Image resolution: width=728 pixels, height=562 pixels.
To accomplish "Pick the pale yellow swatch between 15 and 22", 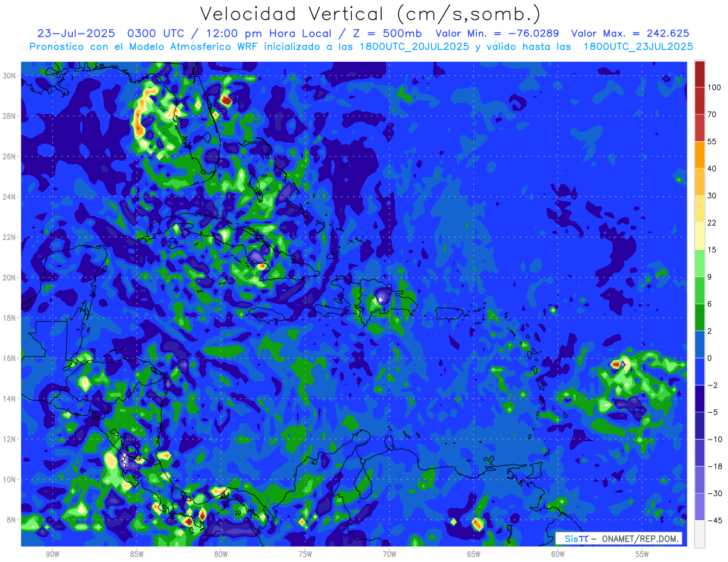I will pos(699,236).
